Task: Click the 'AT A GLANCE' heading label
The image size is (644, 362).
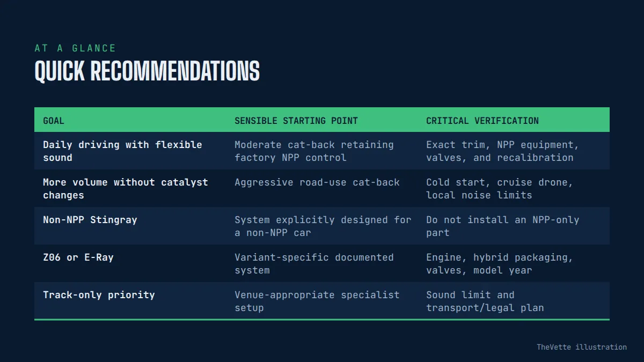Action: [x=75, y=48]
